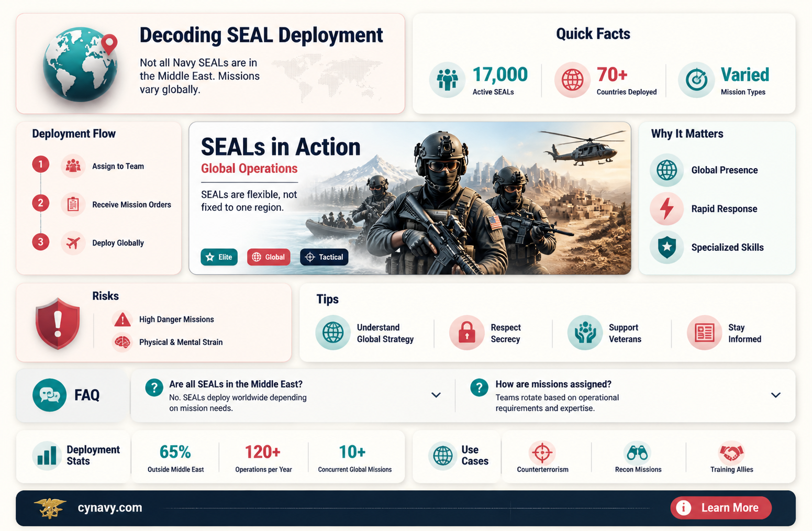Click the 'High Danger Missions' text

pyautogui.click(x=176, y=319)
